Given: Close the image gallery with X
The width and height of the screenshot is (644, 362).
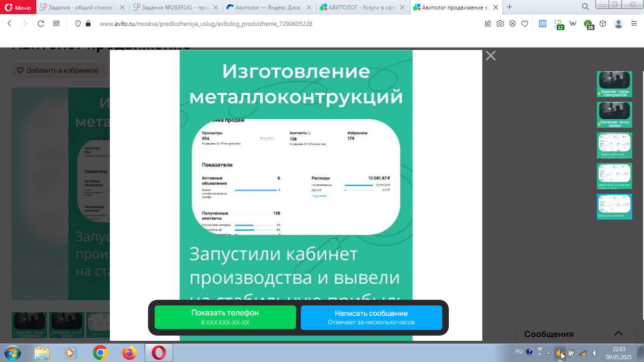Looking at the screenshot, I should (x=491, y=56).
